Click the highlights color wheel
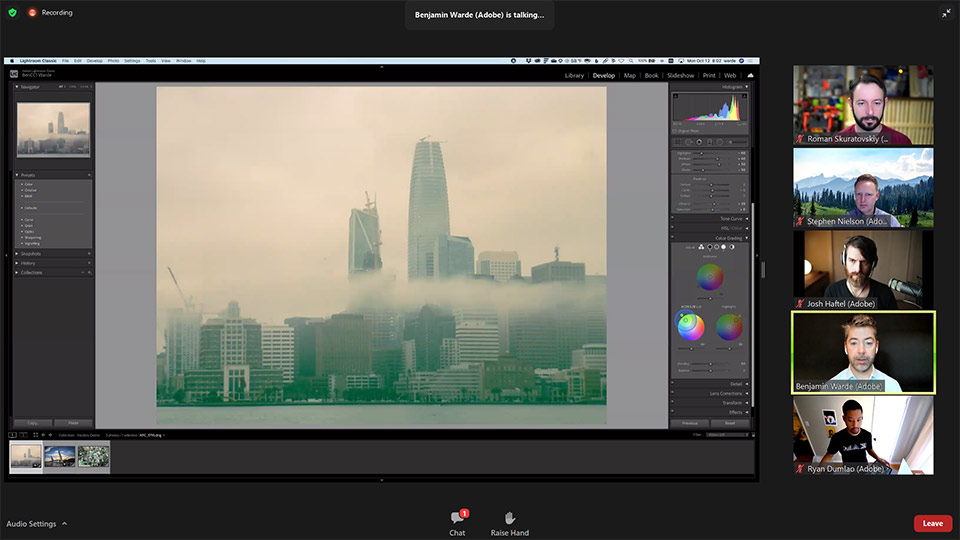The height and width of the screenshot is (540, 960). [729, 327]
